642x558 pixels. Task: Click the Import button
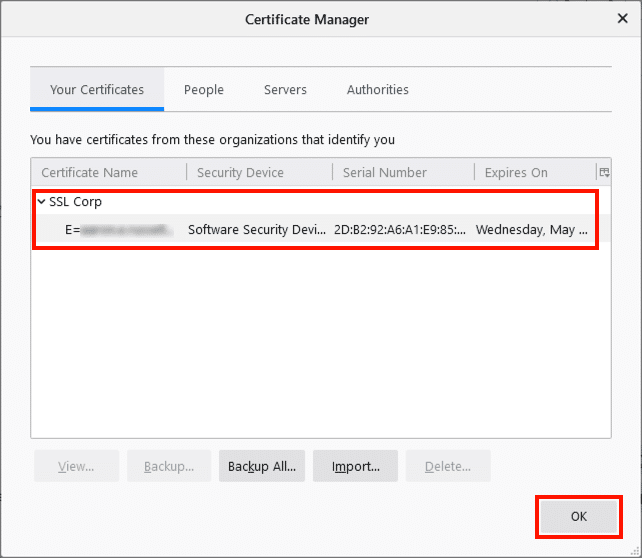(x=355, y=466)
